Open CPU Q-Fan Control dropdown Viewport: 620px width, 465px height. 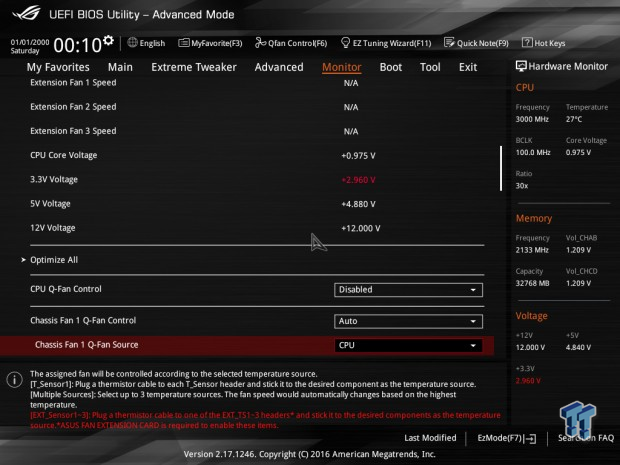click(x=408, y=290)
